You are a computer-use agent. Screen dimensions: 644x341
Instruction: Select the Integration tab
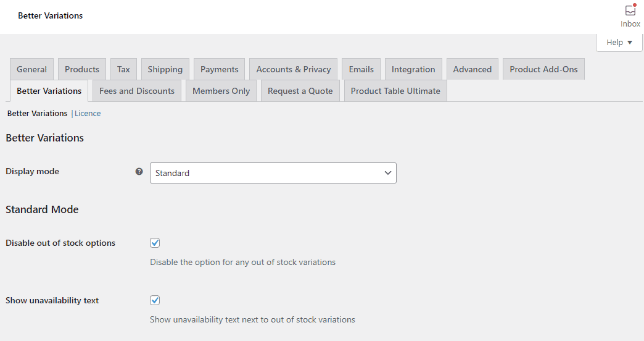(x=413, y=69)
